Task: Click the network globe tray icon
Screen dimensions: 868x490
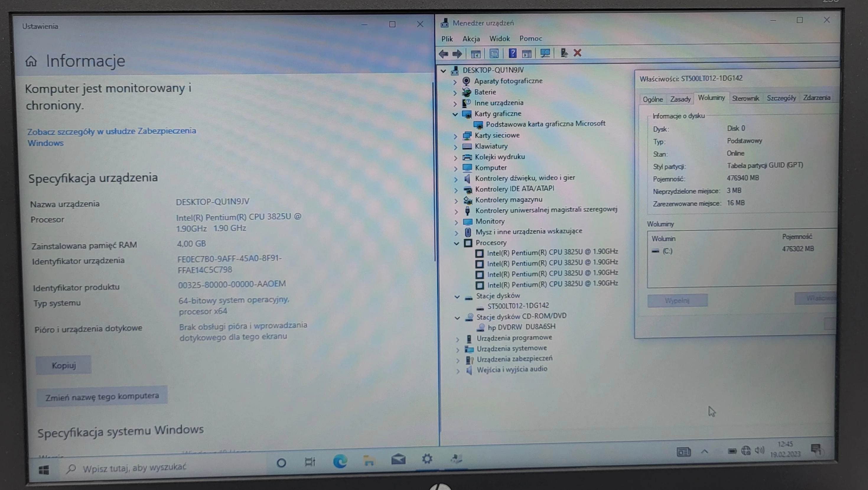Action: 746,450
